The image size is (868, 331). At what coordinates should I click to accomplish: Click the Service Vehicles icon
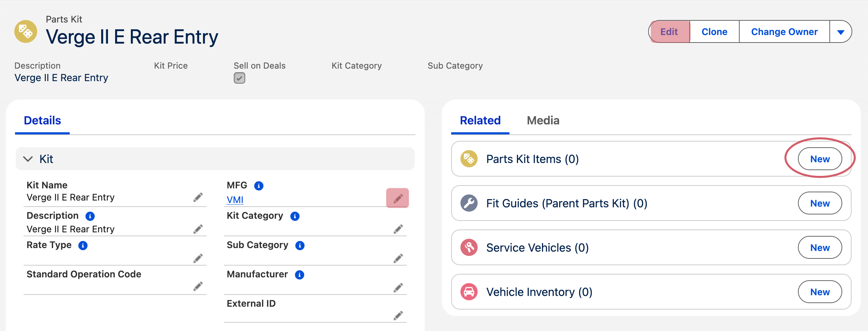click(469, 247)
